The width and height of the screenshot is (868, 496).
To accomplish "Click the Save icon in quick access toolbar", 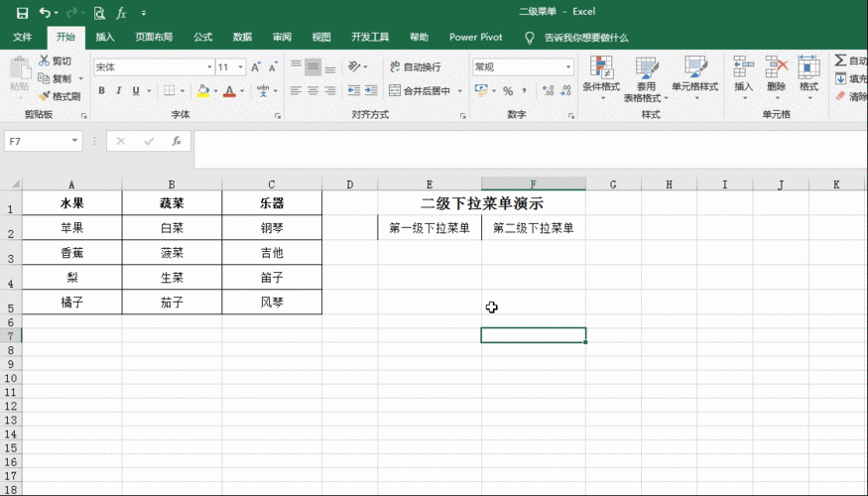I will tap(22, 13).
